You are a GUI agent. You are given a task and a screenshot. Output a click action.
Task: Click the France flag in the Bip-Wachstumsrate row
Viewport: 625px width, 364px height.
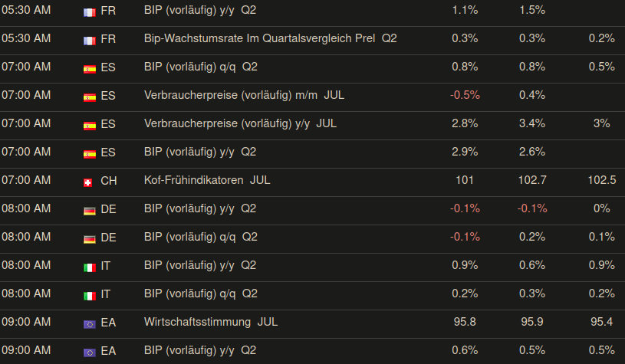point(90,39)
